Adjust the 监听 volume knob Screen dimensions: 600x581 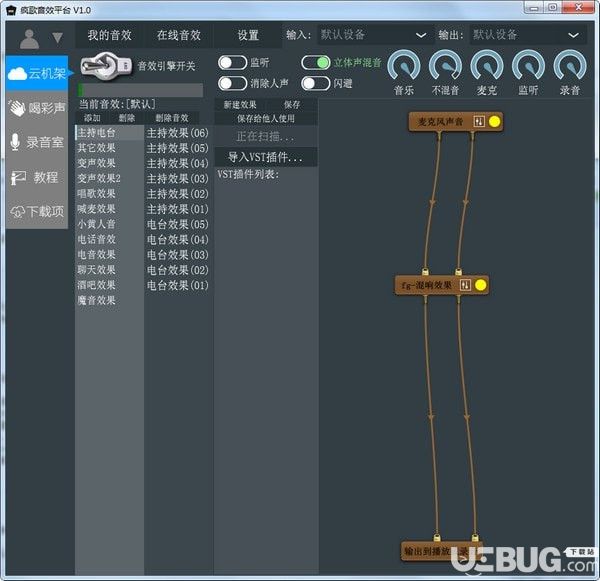528,66
